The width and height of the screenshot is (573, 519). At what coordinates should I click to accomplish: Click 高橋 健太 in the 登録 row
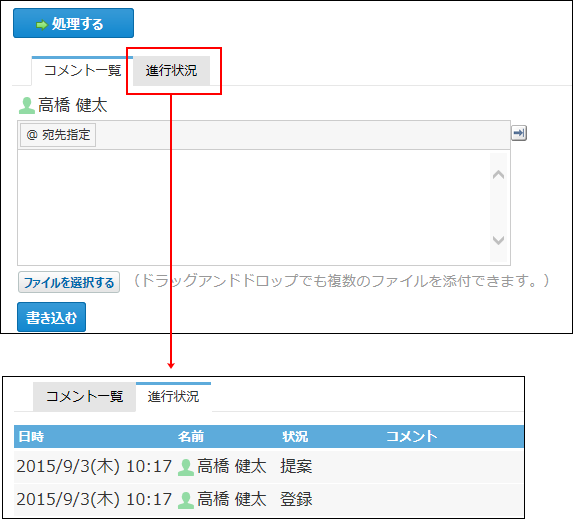232,499
